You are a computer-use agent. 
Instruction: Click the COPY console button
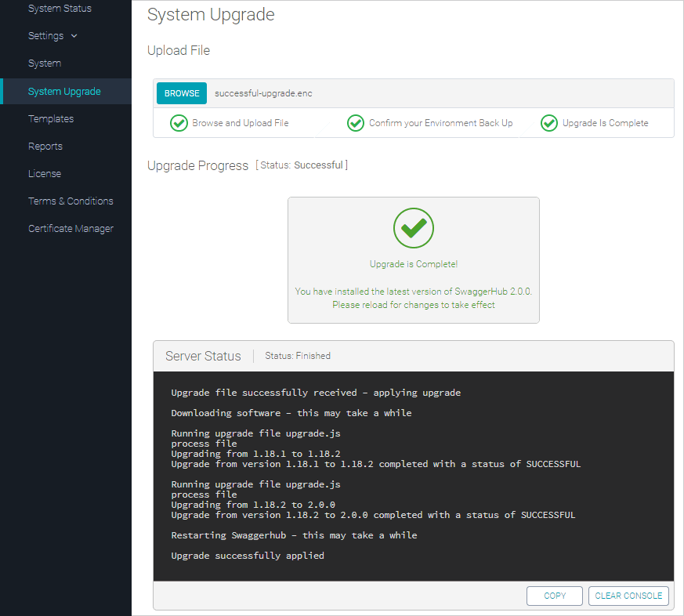555,596
